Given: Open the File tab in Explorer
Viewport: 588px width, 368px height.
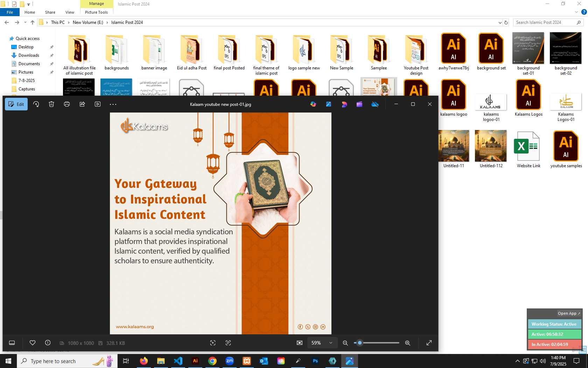Looking at the screenshot, I should pyautogui.click(x=10, y=12).
